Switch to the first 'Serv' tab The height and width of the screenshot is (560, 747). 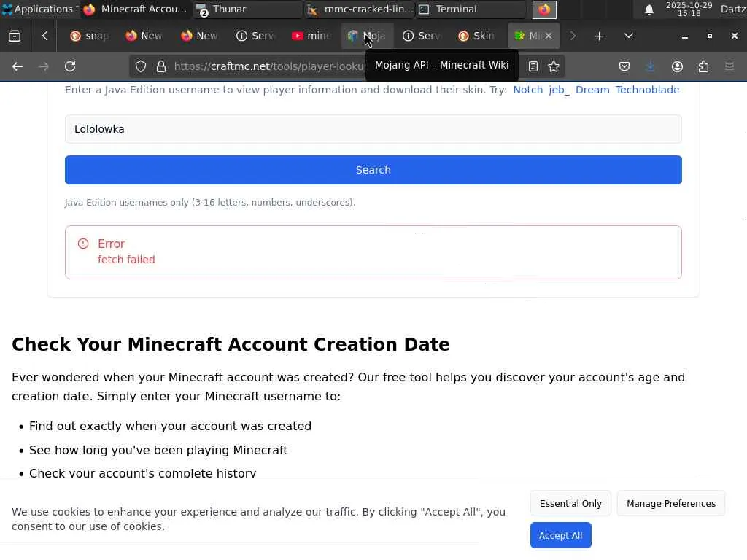tap(255, 36)
